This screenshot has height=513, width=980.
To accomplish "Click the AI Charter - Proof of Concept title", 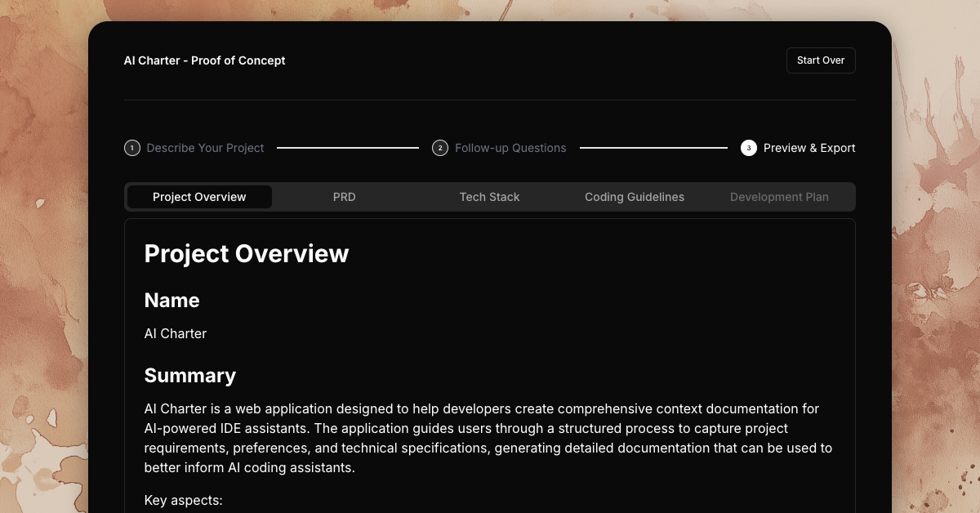I will 204,60.
